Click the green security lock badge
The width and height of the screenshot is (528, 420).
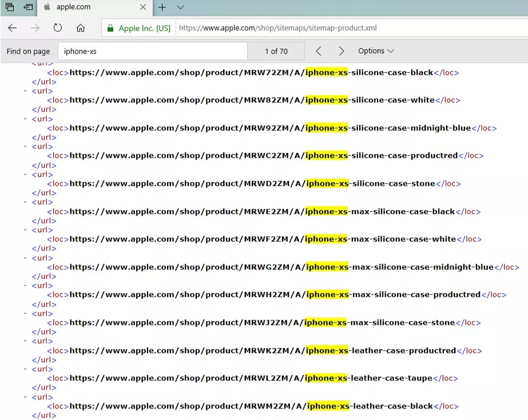(110, 27)
